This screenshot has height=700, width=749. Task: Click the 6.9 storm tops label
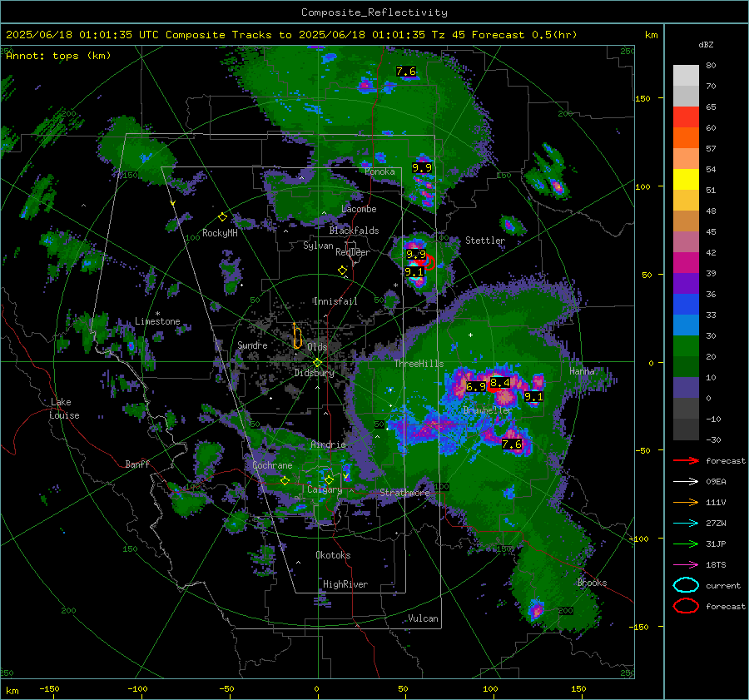point(476,386)
